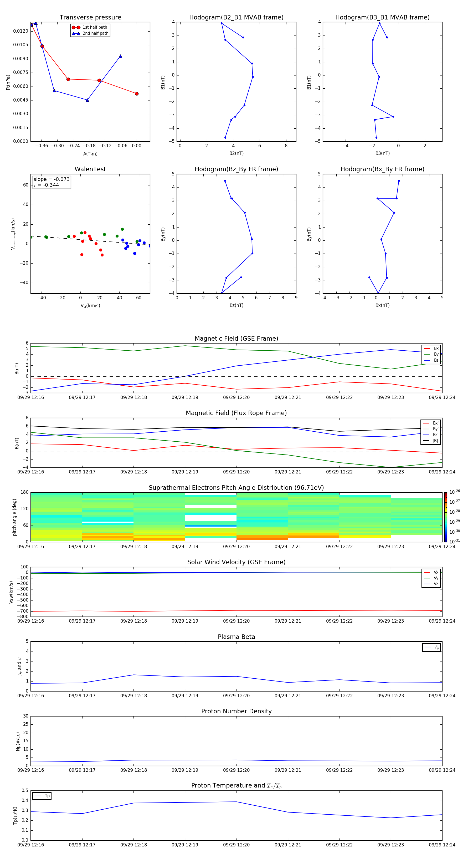Click the "Proton Number Density" plot title

pos(236,712)
